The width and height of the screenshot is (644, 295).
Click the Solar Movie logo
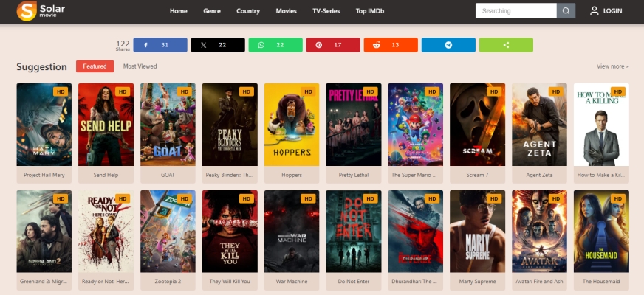coord(37,11)
